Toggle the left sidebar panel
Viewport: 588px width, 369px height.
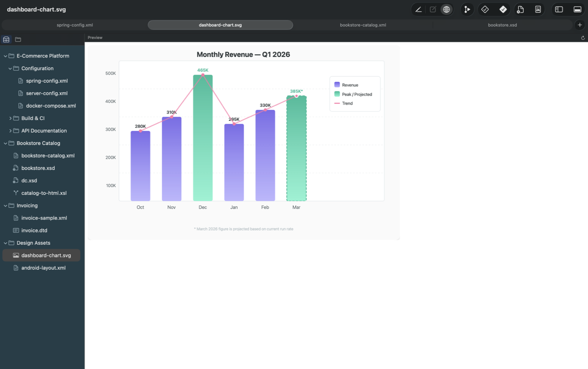559,9
